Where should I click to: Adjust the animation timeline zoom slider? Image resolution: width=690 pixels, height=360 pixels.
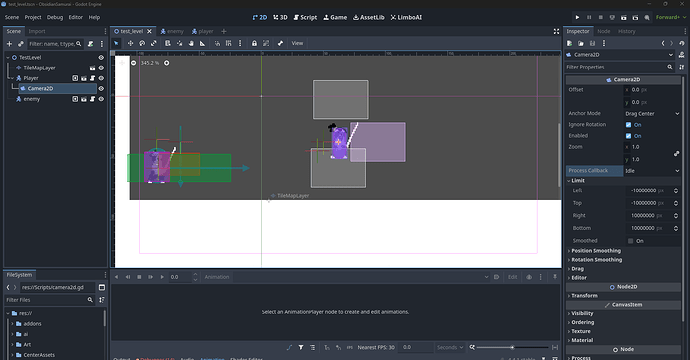pyautogui.click(x=512, y=347)
